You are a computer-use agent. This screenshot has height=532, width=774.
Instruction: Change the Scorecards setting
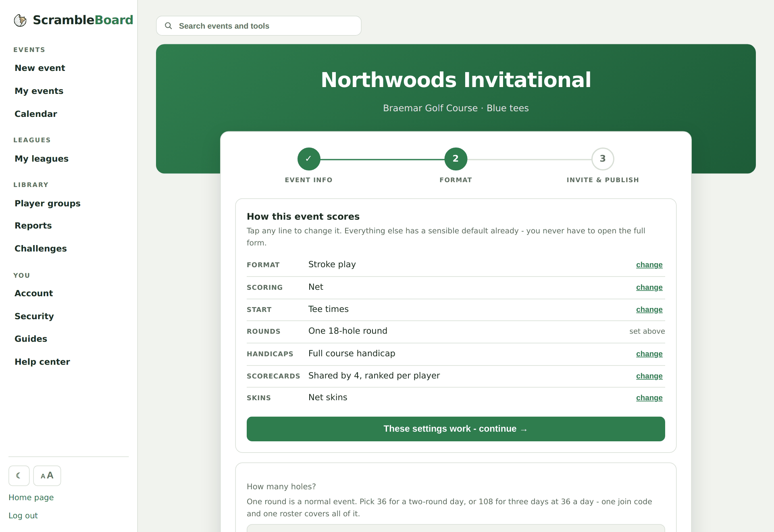coord(649,376)
